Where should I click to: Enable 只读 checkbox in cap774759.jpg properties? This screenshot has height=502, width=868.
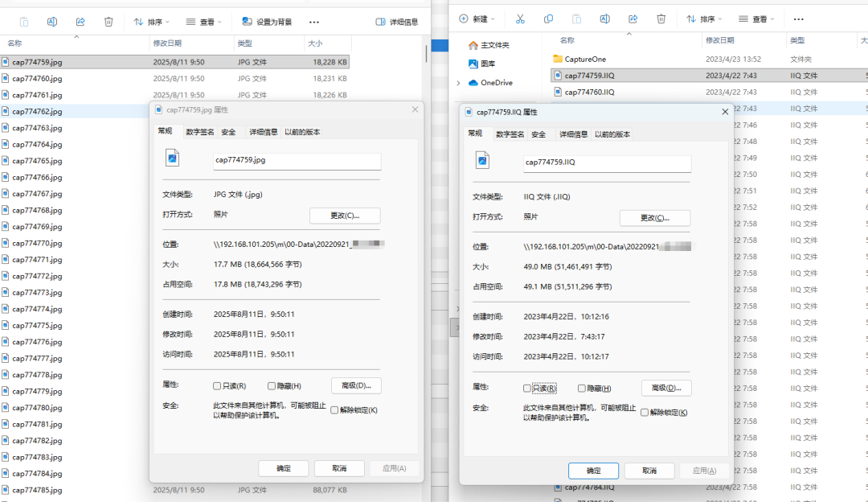pos(217,386)
